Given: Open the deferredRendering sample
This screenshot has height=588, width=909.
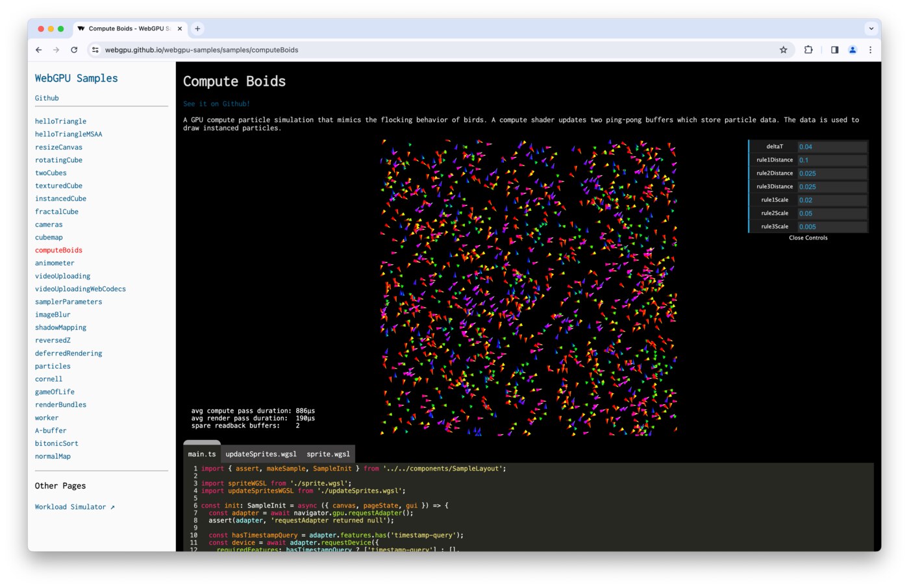Looking at the screenshot, I should click(69, 354).
